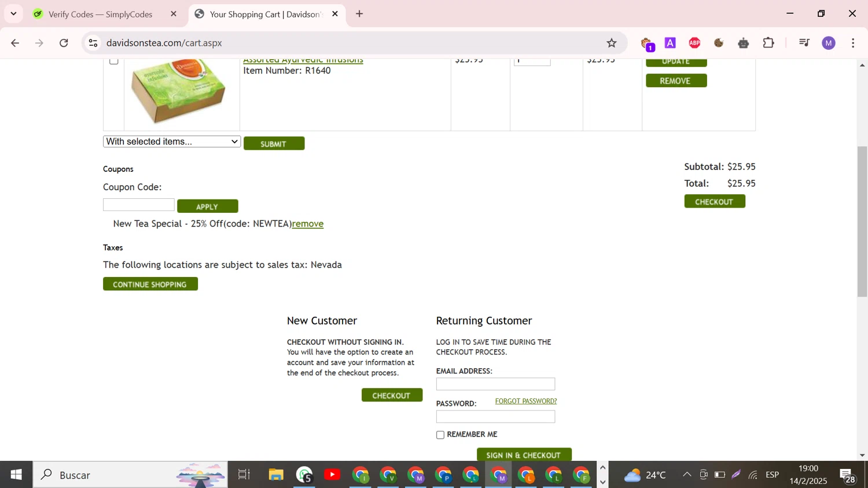The width and height of the screenshot is (868, 488).
Task: Click the address bar URL
Action: coord(164,43)
